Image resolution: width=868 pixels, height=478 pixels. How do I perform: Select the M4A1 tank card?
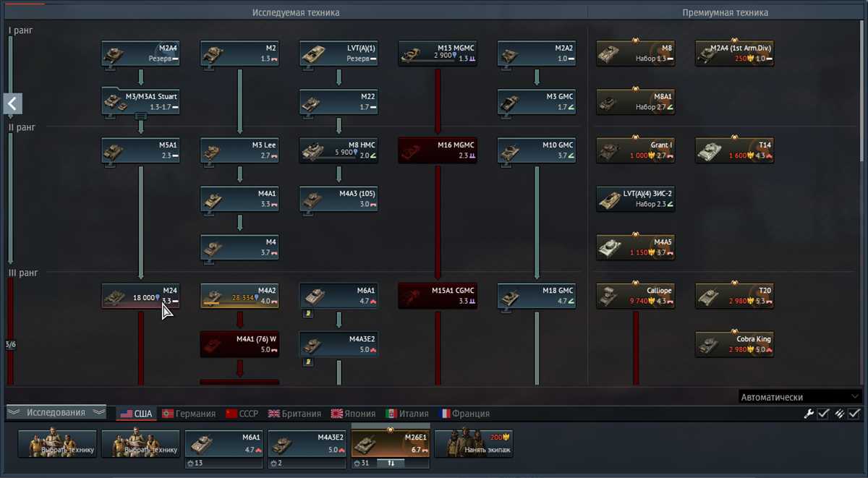[239, 199]
